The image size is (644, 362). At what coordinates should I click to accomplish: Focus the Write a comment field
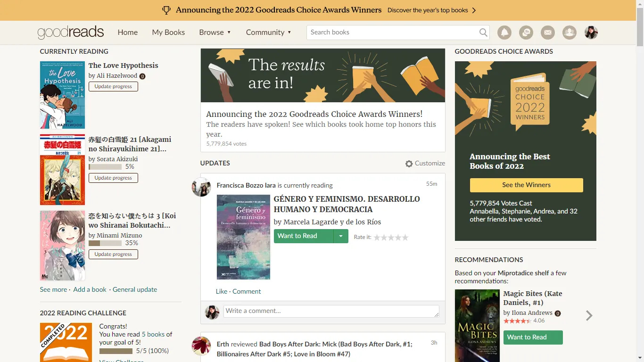pos(331,311)
